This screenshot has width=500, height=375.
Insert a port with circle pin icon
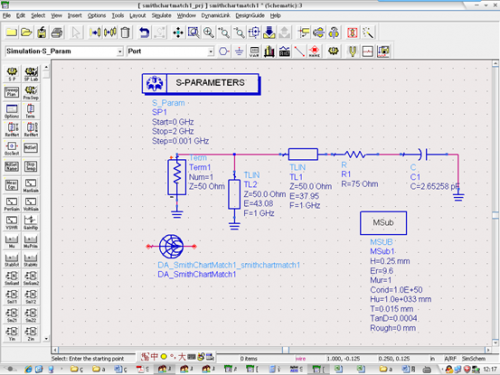[224, 51]
